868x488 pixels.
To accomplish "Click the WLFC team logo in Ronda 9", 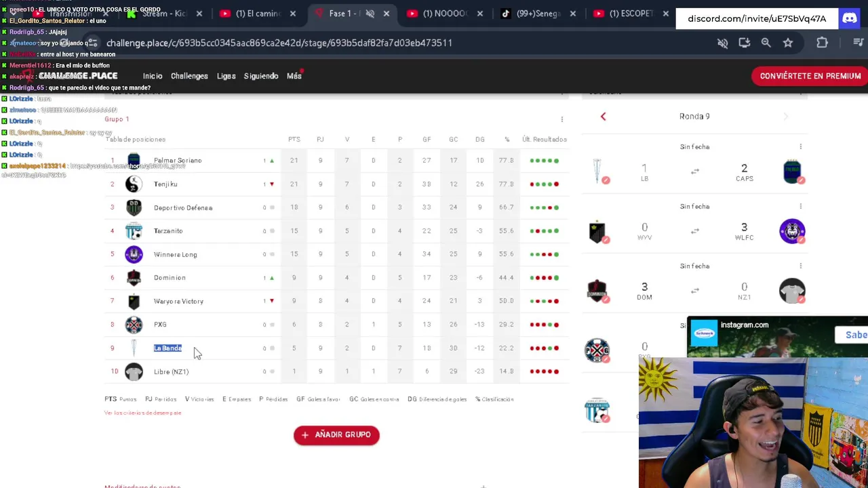I will point(792,231).
